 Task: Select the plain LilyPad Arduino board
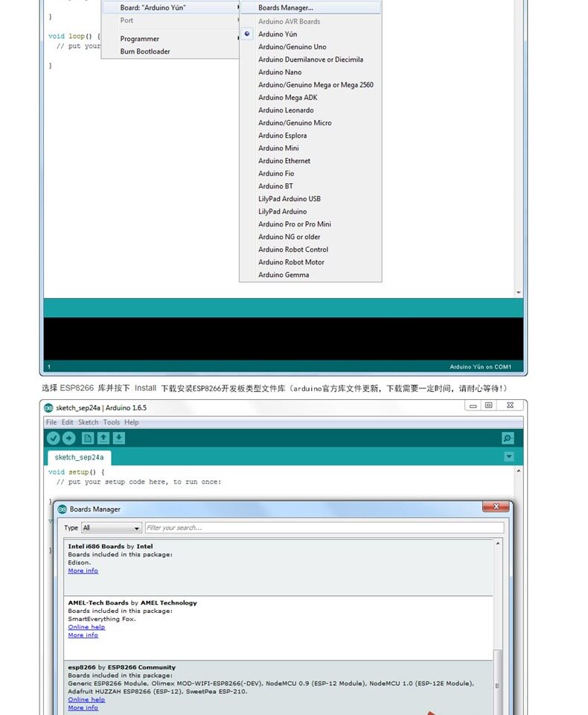(311, 212)
